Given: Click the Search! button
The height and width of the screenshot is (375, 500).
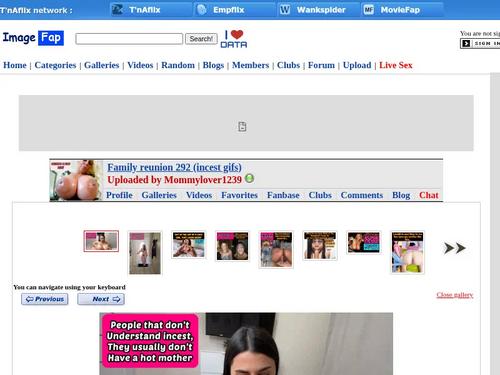Looking at the screenshot, I should [x=201, y=39].
